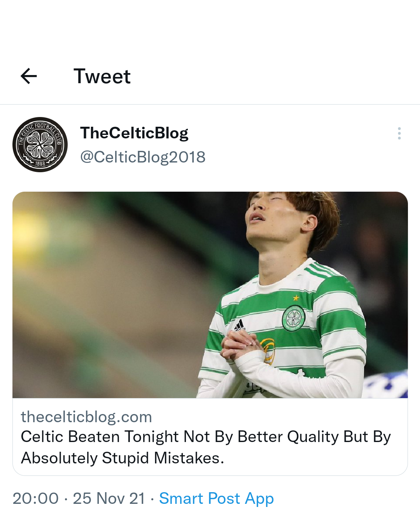Tap the "Absolutely Stupid Mistakes." headline line
The image size is (420, 519).
[x=122, y=458]
